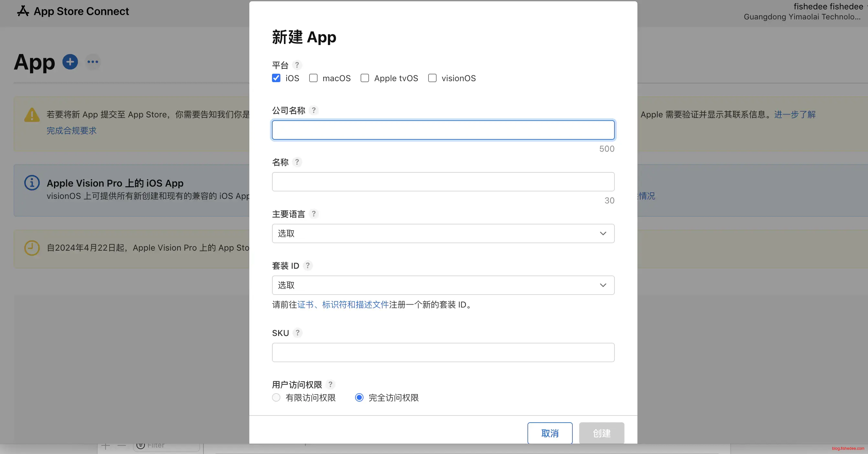Uncheck the iOS platform checkbox

pos(276,78)
